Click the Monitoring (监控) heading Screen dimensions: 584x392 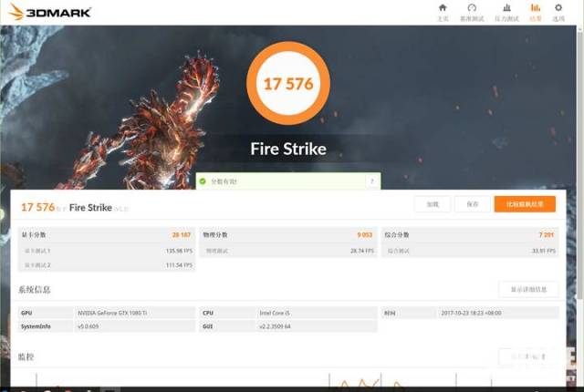(x=26, y=356)
